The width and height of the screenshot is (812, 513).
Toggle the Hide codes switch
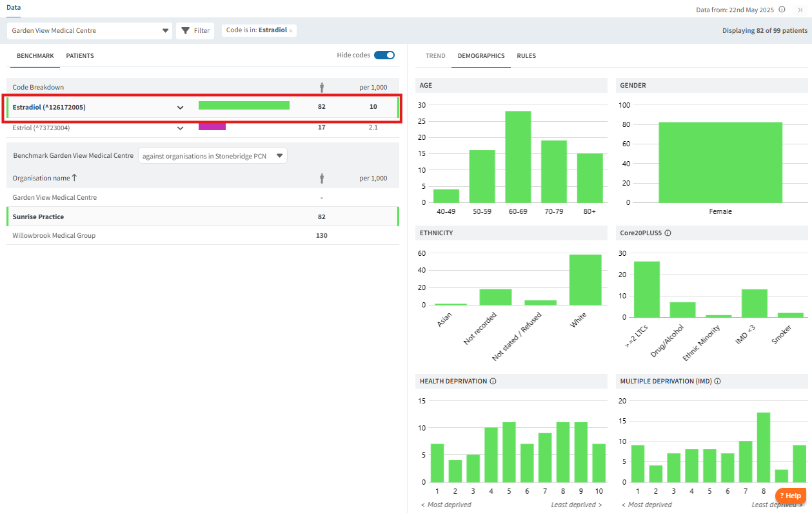(384, 55)
